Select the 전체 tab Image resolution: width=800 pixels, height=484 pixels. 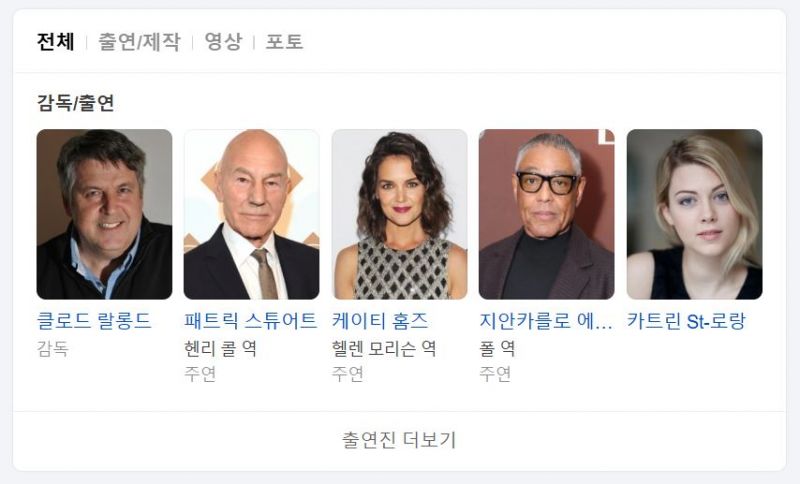[56, 41]
